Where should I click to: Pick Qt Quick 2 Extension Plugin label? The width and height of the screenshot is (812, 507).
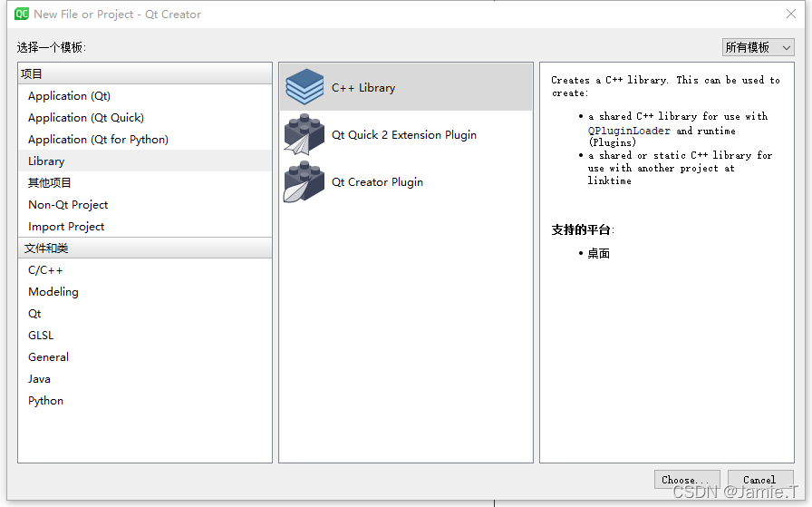(x=404, y=135)
